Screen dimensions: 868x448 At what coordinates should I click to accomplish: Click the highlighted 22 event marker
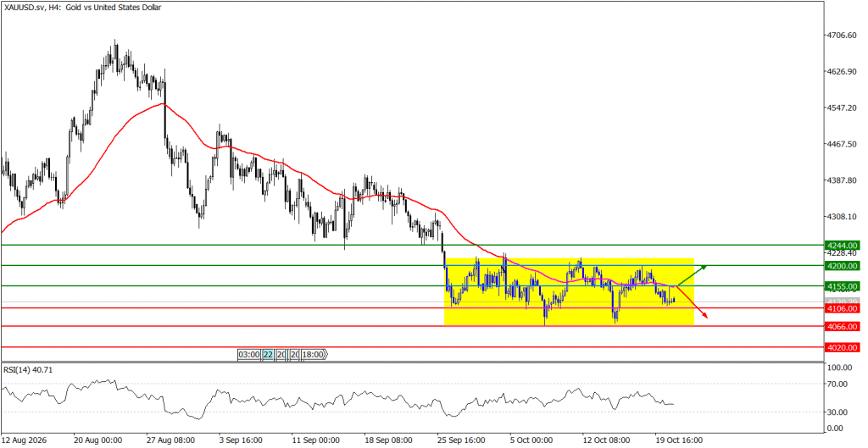click(268, 355)
